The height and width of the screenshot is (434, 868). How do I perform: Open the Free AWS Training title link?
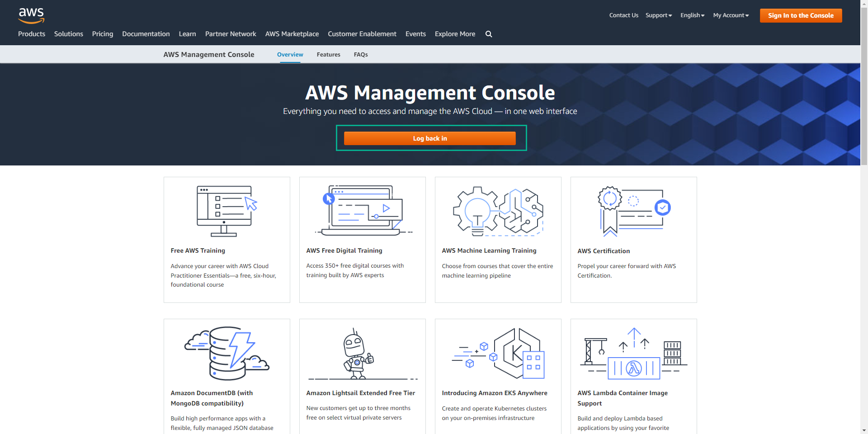[x=198, y=250]
